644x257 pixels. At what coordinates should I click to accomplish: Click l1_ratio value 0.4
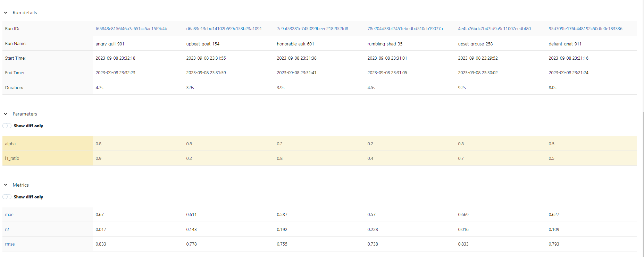[x=370, y=159]
